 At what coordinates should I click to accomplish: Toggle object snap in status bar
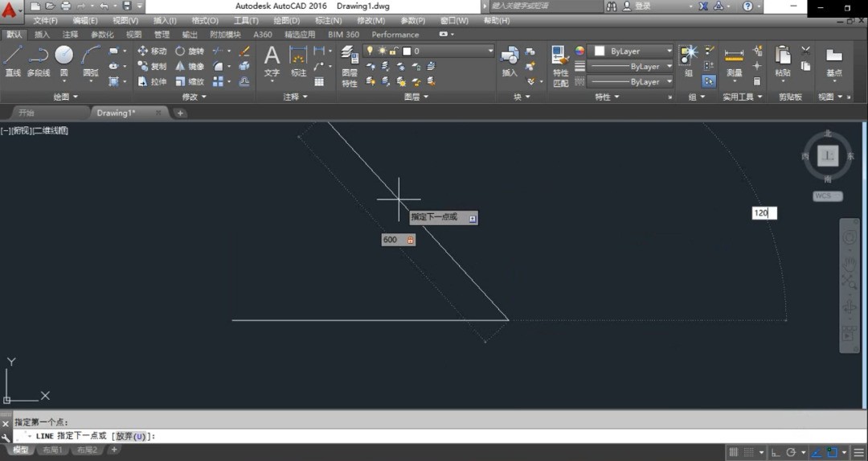[832, 452]
